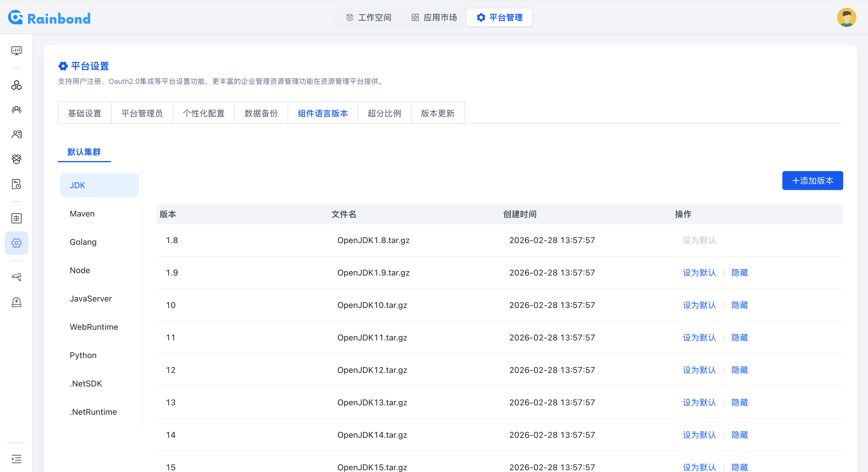Open the cluster hexagons sidebar icon
The height and width of the screenshot is (472, 868).
pyautogui.click(x=16, y=85)
